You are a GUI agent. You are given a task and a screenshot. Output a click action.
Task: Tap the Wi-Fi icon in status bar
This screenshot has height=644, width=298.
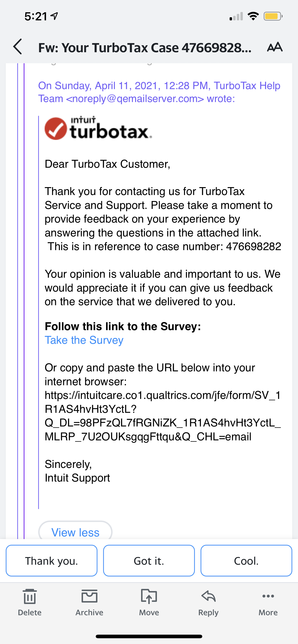click(253, 16)
